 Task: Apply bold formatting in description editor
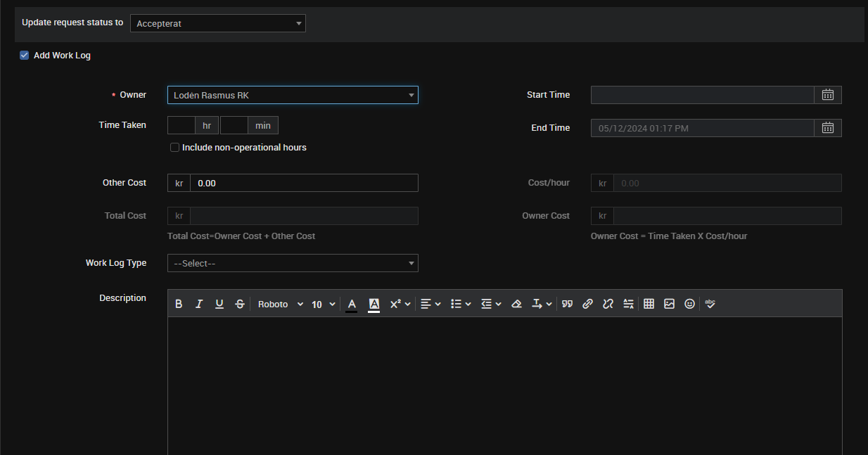tap(179, 304)
